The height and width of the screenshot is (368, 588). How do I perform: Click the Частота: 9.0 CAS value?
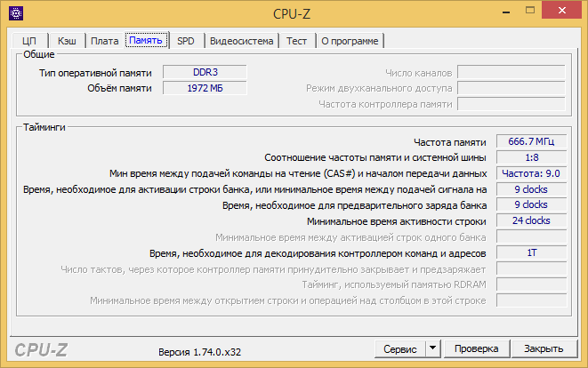coord(531,173)
